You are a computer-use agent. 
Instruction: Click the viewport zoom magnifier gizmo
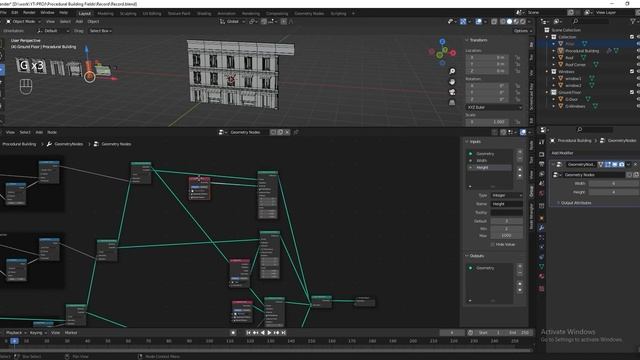(x=452, y=71)
